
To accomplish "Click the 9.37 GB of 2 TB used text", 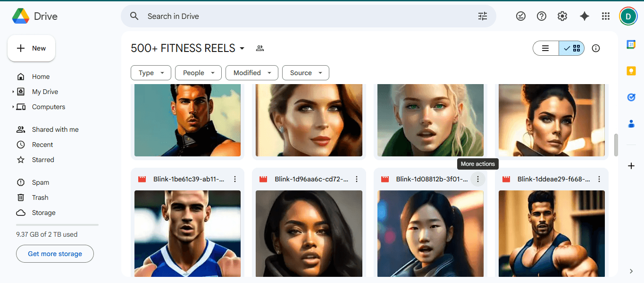I will [47, 234].
